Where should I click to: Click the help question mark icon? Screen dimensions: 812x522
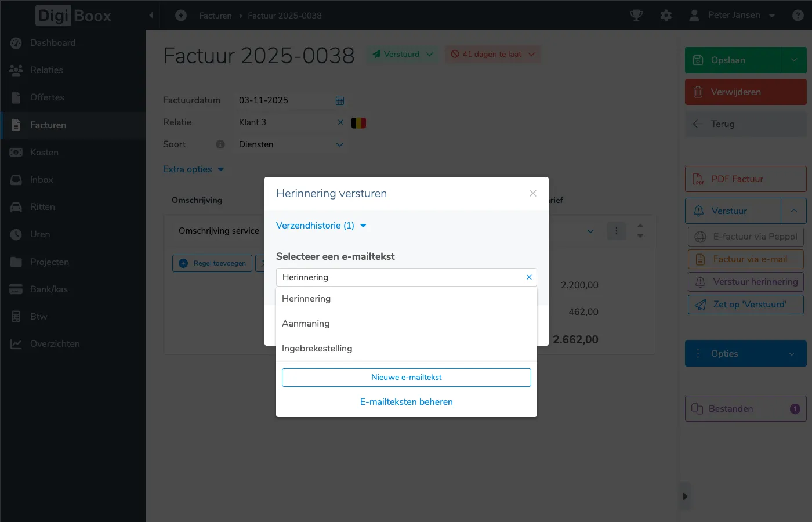(797, 16)
